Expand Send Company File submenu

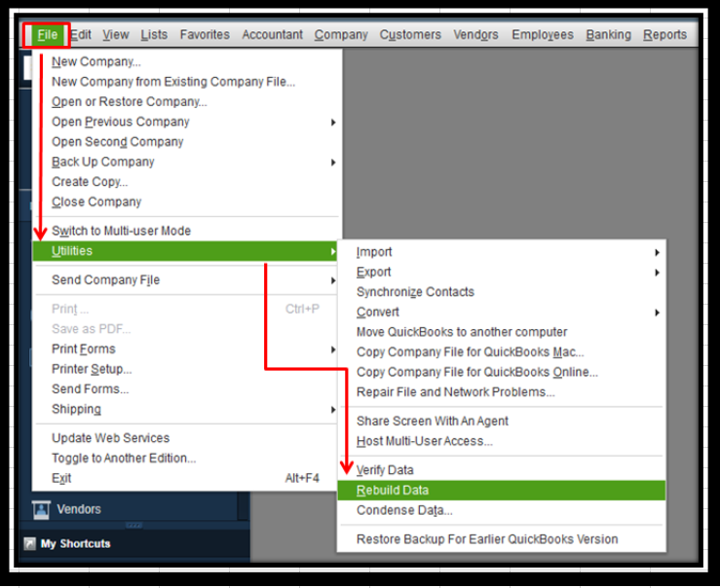click(x=186, y=279)
